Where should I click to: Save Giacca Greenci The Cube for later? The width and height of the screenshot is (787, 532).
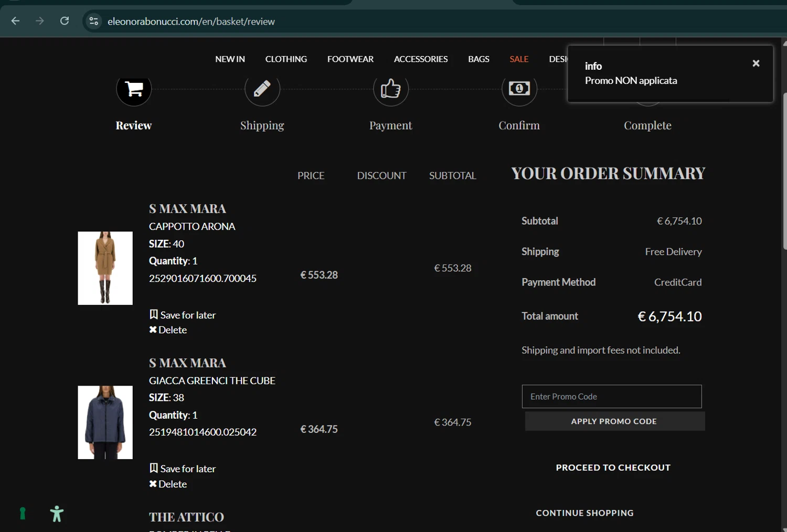pyautogui.click(x=183, y=469)
